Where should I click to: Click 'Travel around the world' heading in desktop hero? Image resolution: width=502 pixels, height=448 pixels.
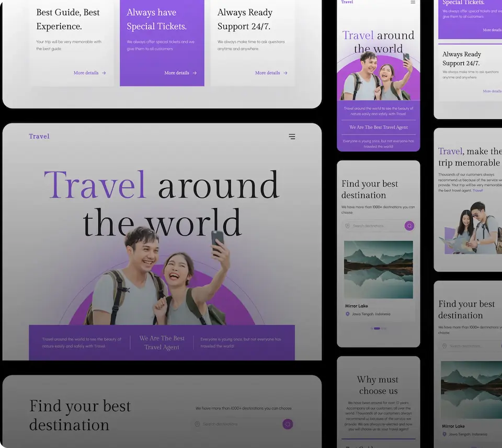pos(162,203)
